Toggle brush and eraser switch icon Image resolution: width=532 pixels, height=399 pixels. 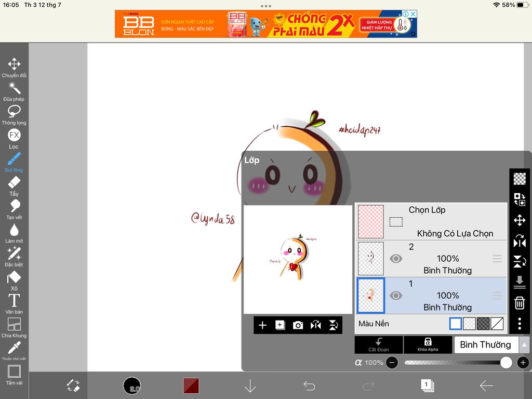pyautogui.click(x=73, y=386)
